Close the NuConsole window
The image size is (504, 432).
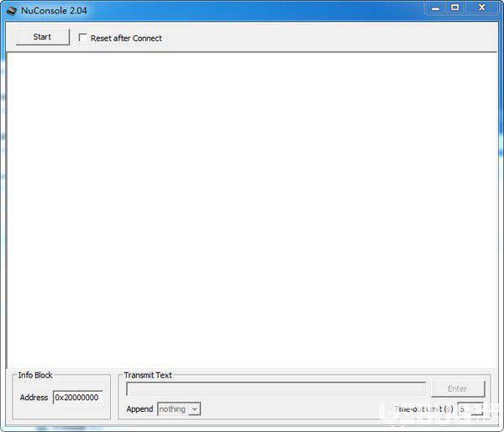click(482, 8)
